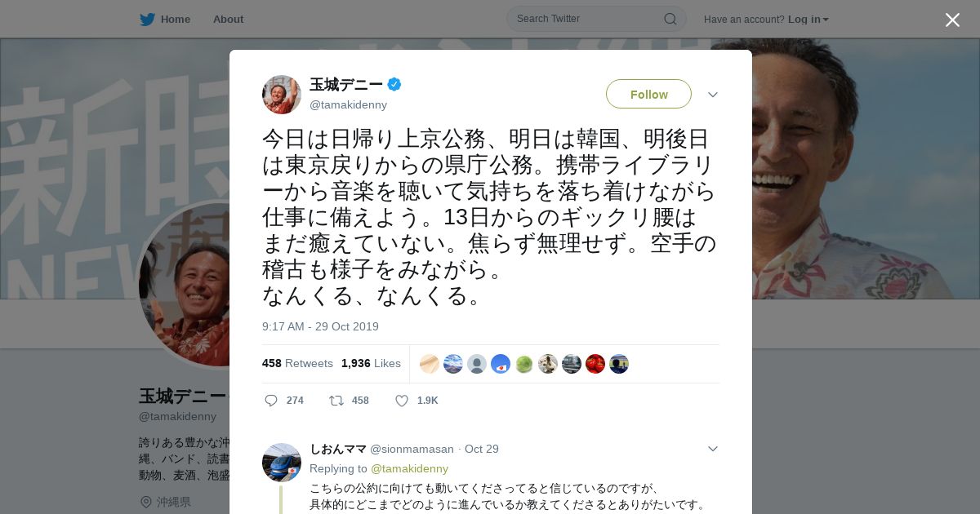View the 458 Retweets list
The height and width of the screenshot is (514, 980).
point(297,363)
